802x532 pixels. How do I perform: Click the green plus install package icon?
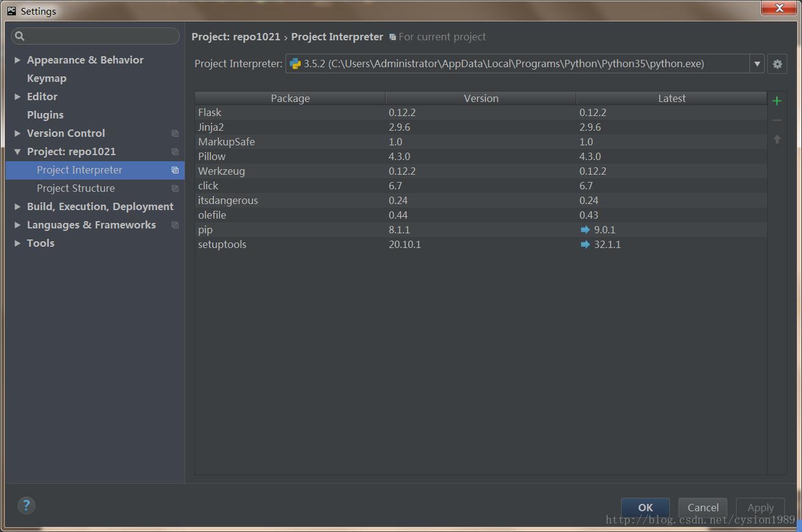(777, 101)
